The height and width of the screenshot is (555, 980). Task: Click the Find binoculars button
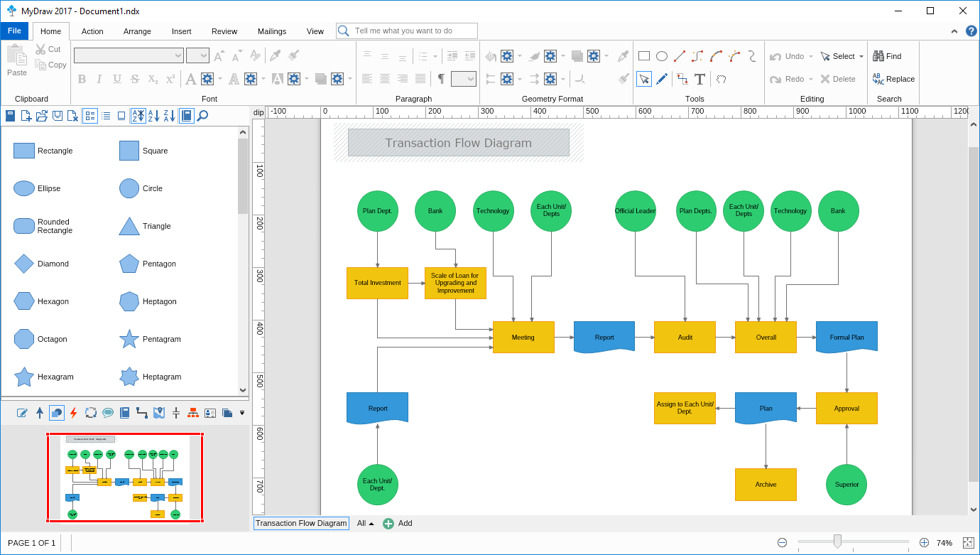[887, 56]
